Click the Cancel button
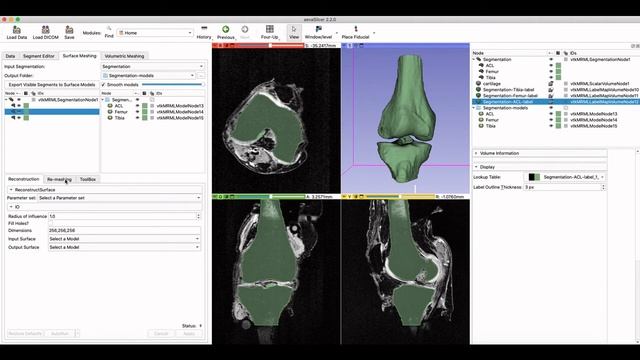This screenshot has height=360, width=640. tap(161, 333)
